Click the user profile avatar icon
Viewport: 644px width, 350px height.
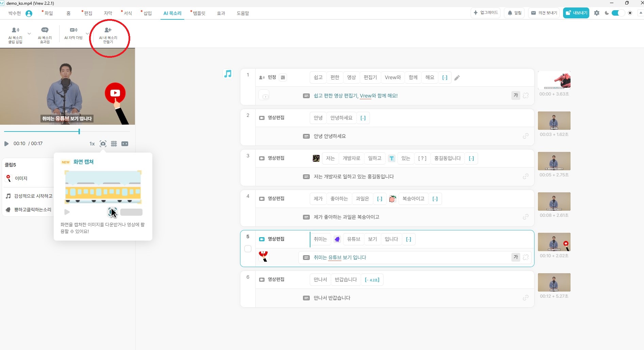(29, 13)
